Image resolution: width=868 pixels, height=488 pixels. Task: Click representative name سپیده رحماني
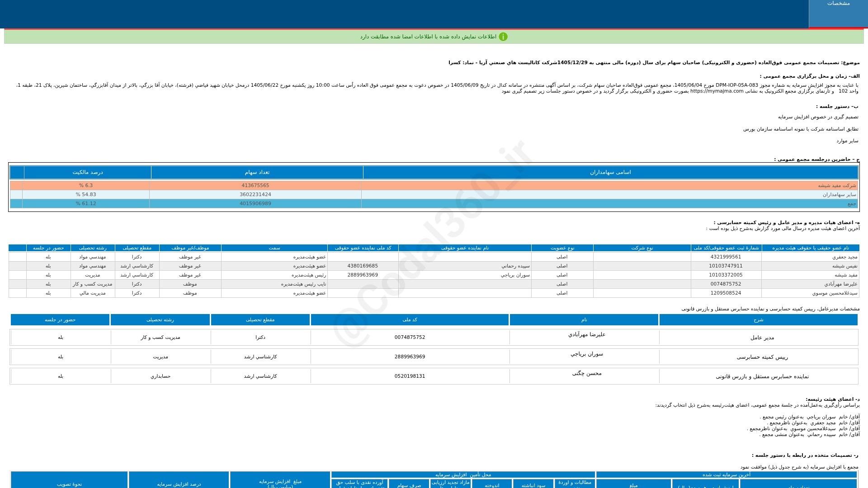pos(515,266)
